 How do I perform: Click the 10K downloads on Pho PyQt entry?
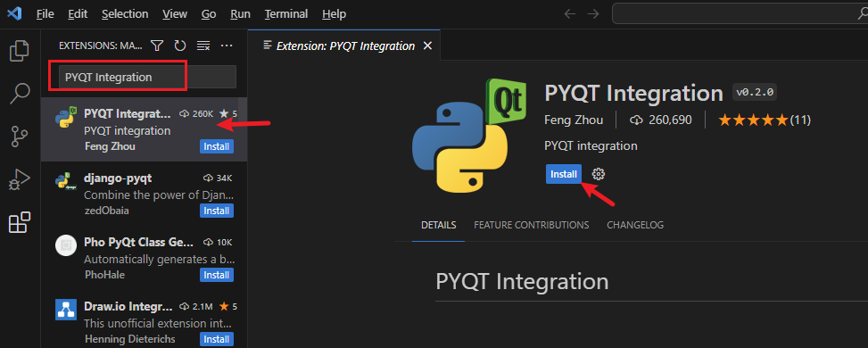coord(218,242)
